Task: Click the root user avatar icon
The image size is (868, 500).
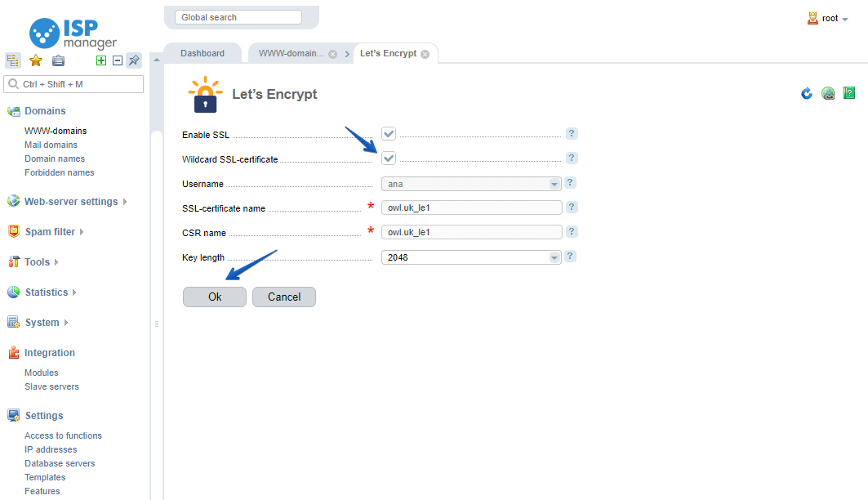Action: click(812, 18)
